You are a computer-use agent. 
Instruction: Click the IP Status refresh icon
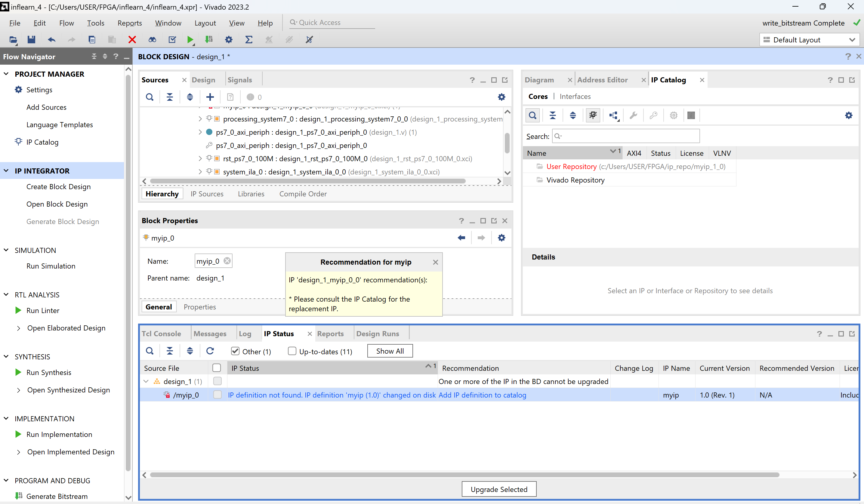click(210, 351)
